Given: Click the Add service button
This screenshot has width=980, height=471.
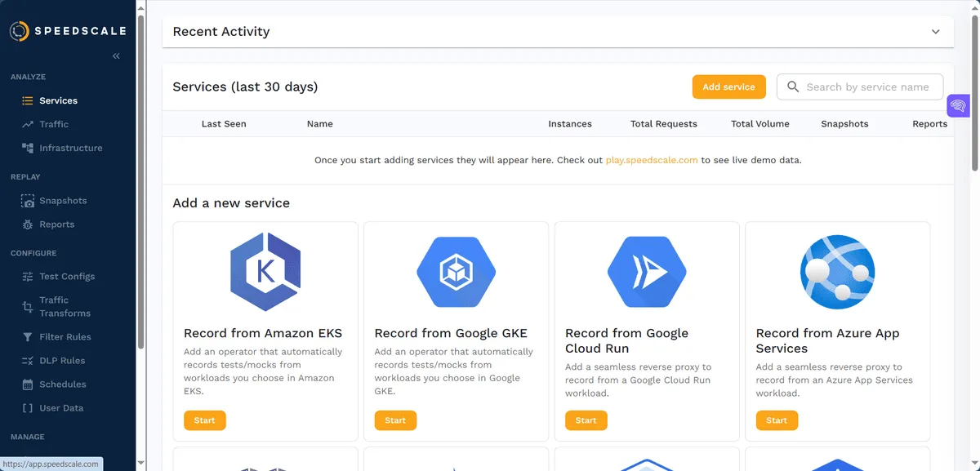Looking at the screenshot, I should (728, 87).
